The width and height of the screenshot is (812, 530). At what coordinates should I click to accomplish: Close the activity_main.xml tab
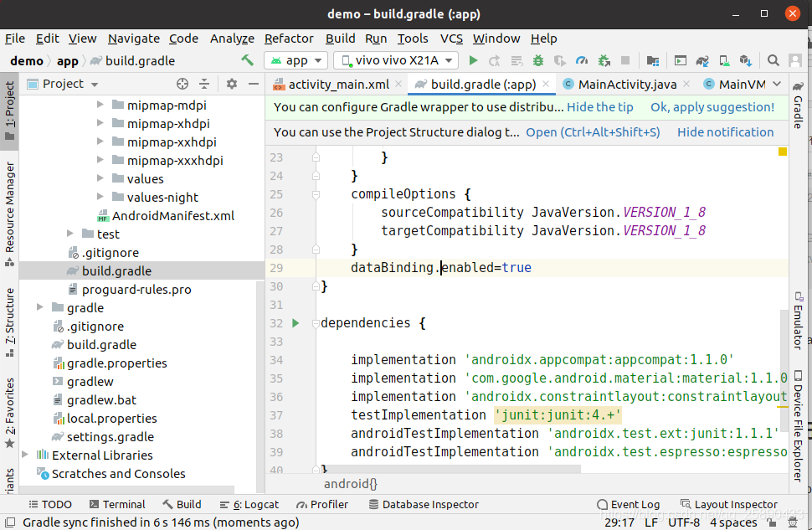[398, 84]
